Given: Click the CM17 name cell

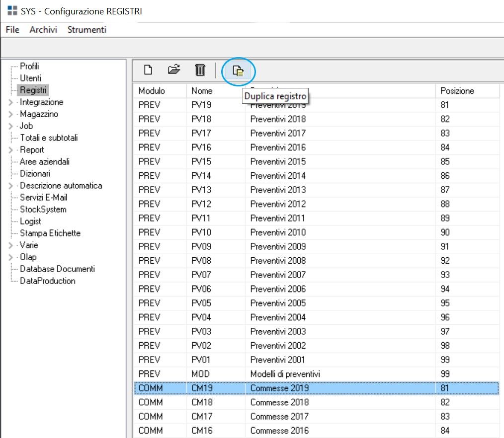Looking at the screenshot, I should click(202, 417).
